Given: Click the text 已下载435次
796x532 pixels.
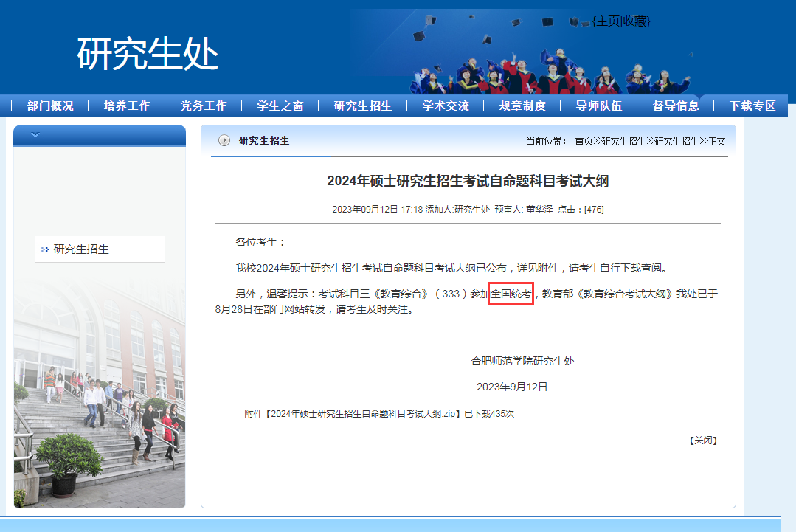Looking at the screenshot, I should (x=489, y=414).
